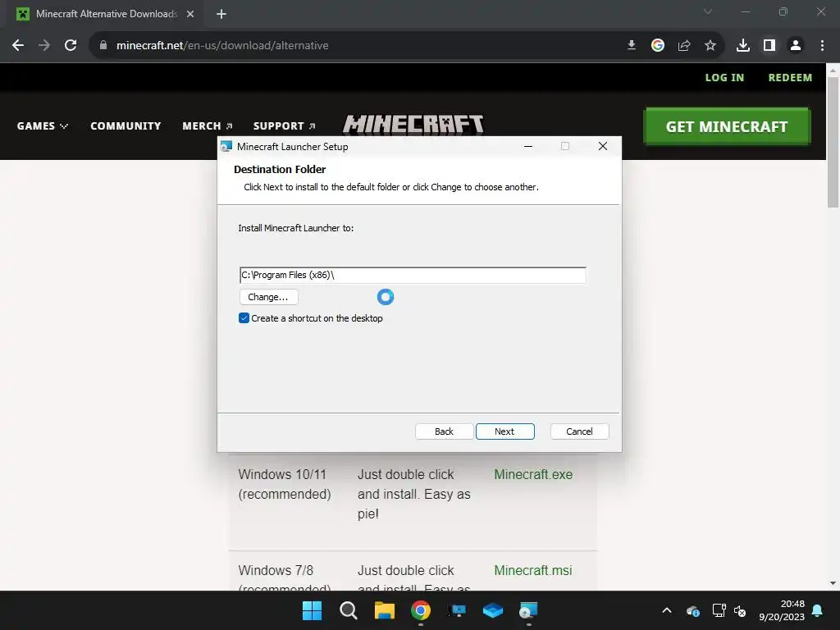Select the Minecraft Alternative Downloads tab
This screenshot has height=630, width=840.
click(x=105, y=14)
